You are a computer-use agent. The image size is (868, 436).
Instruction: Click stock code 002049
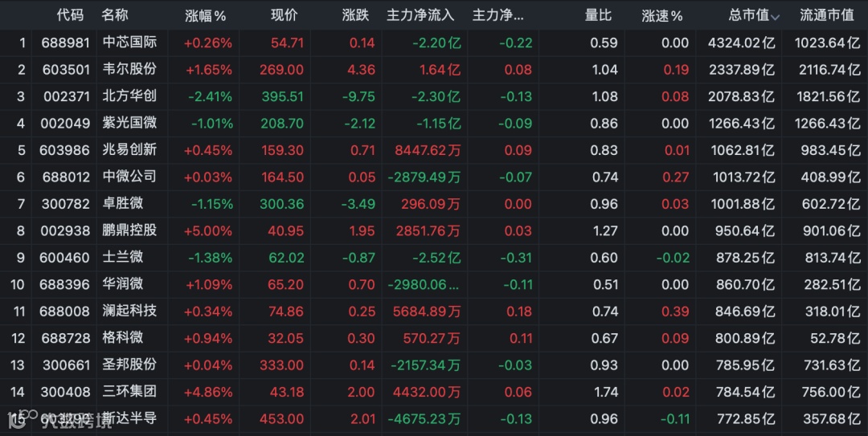tap(65, 124)
